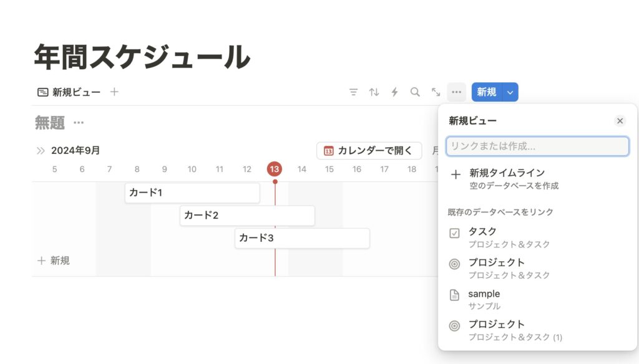Image resolution: width=639 pixels, height=364 pixels.
Task: Click the filter icon in toolbar
Action: [x=353, y=92]
